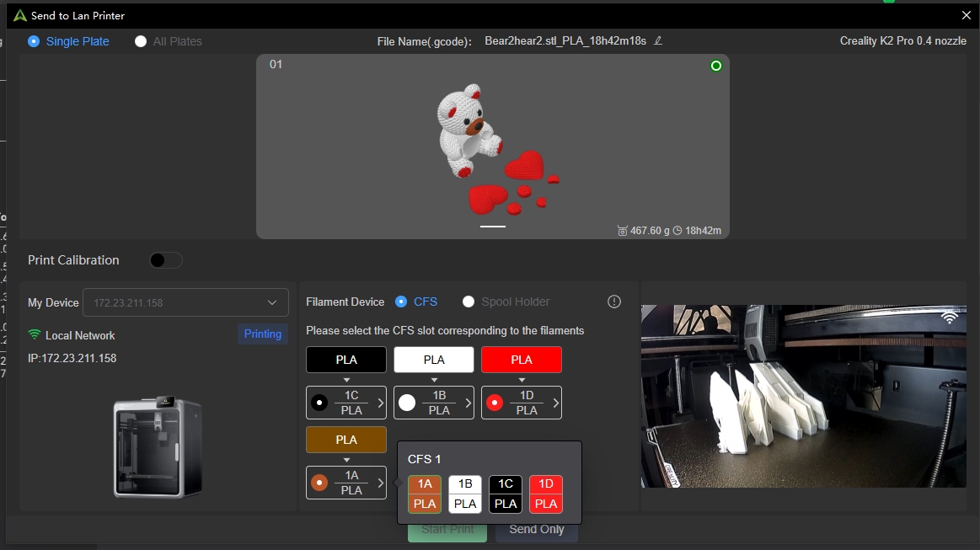This screenshot has height=550, width=980.
Task: Pick slot 1B PLA in CFS 1 popup
Action: click(x=465, y=494)
